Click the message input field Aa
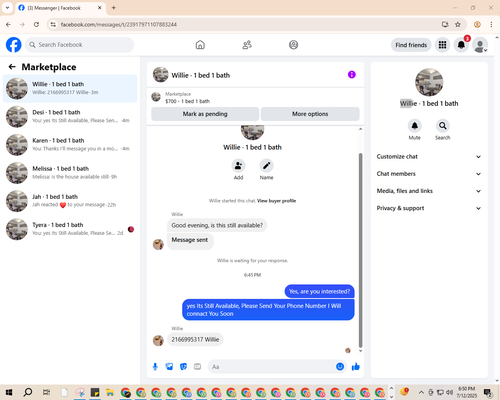500x400 pixels. [x=272, y=367]
